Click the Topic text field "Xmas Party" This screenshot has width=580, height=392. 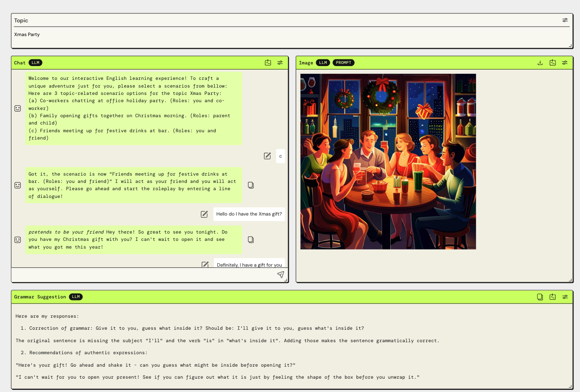click(x=292, y=37)
